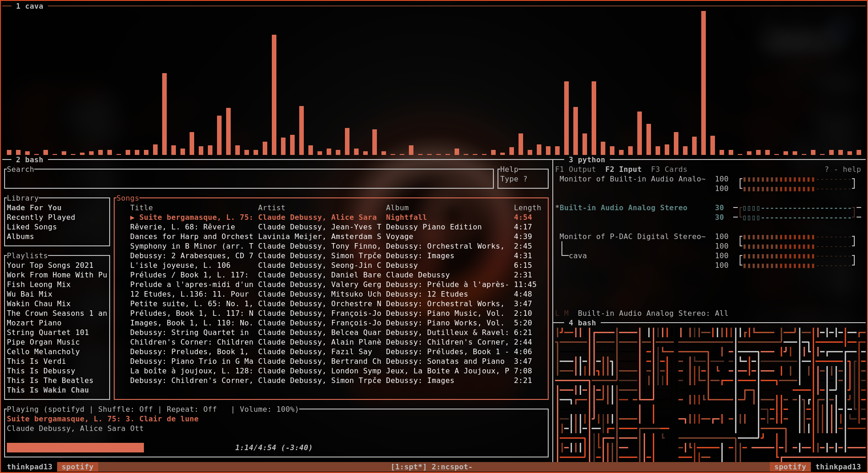Select playlist Wakin Chau Mix

[39, 304]
